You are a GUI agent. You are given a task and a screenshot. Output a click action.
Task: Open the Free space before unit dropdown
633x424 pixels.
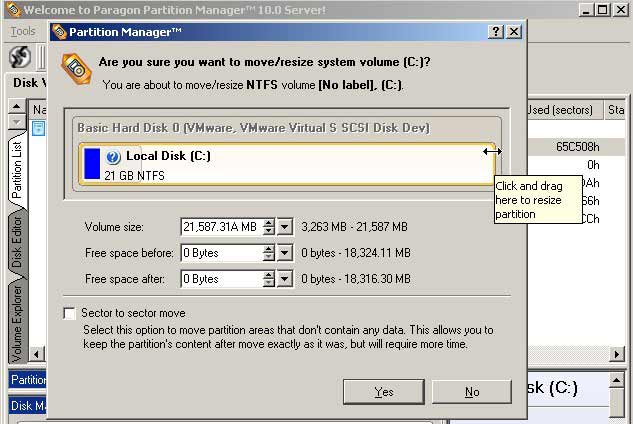[x=285, y=253]
